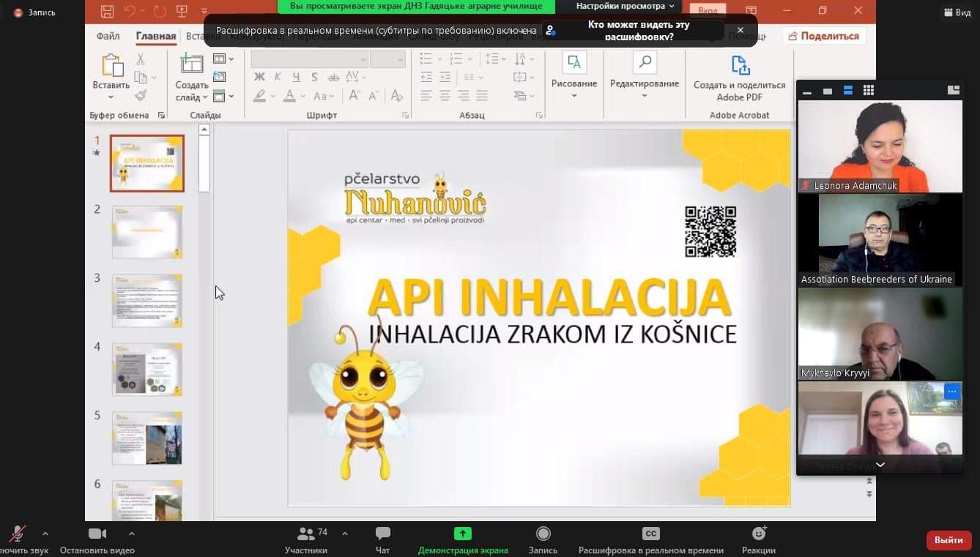Open Clipboard (Буфер обмена) dialog launcher
This screenshot has height=557, width=980.
(x=161, y=116)
